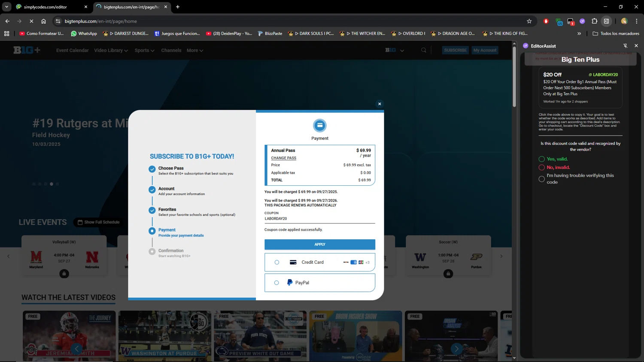Image resolution: width=644 pixels, height=362 pixels.
Task: Select the first hero carousel dot
Action: 34,184
